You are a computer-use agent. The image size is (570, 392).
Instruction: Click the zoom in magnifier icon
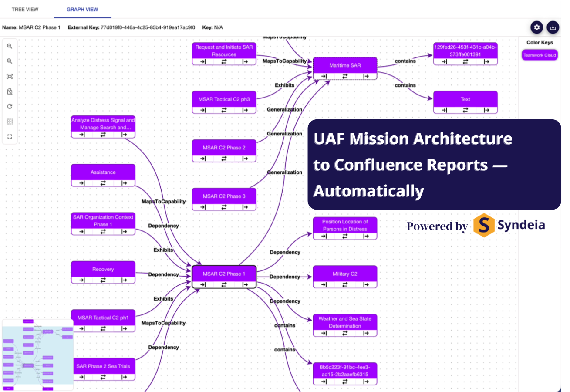[10, 46]
